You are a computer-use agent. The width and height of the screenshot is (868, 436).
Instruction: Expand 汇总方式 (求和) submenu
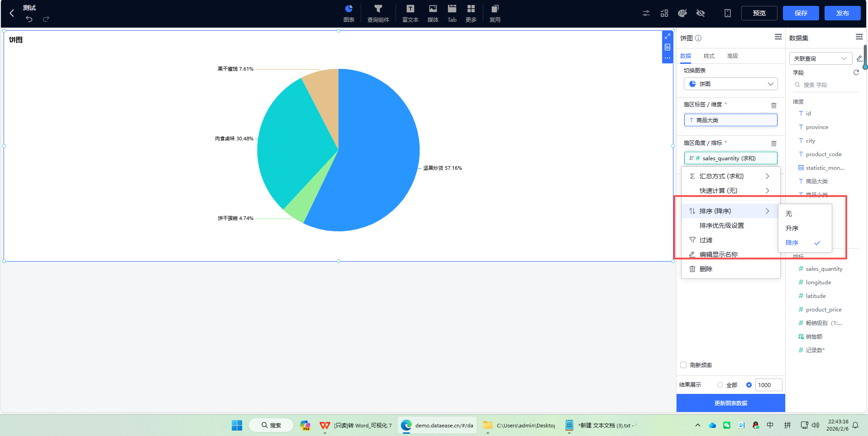pos(731,176)
